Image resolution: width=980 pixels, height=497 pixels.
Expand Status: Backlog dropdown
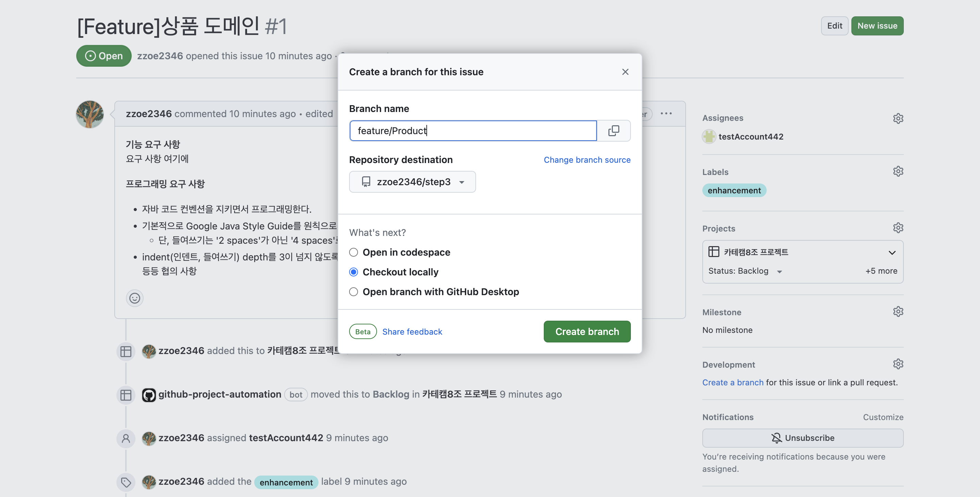(x=745, y=271)
